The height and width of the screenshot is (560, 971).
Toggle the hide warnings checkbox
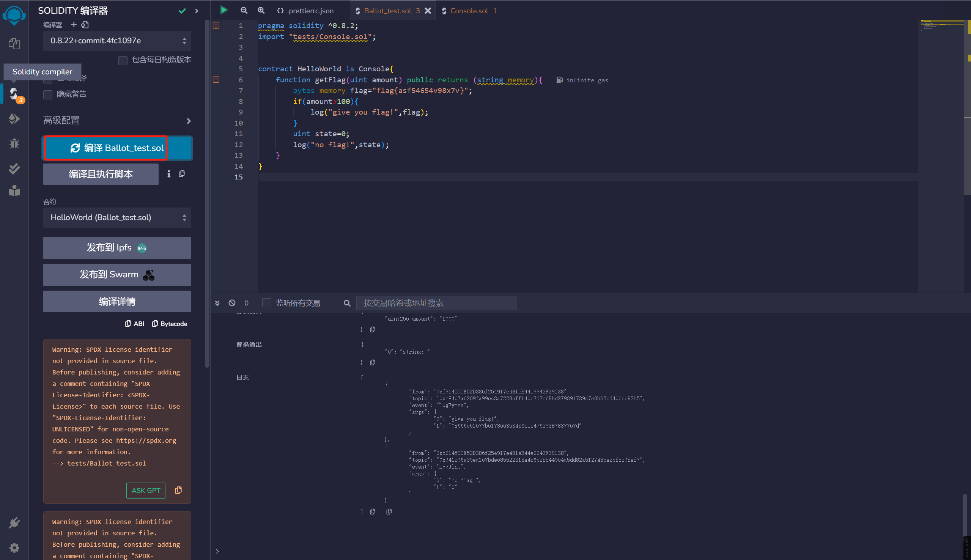48,94
